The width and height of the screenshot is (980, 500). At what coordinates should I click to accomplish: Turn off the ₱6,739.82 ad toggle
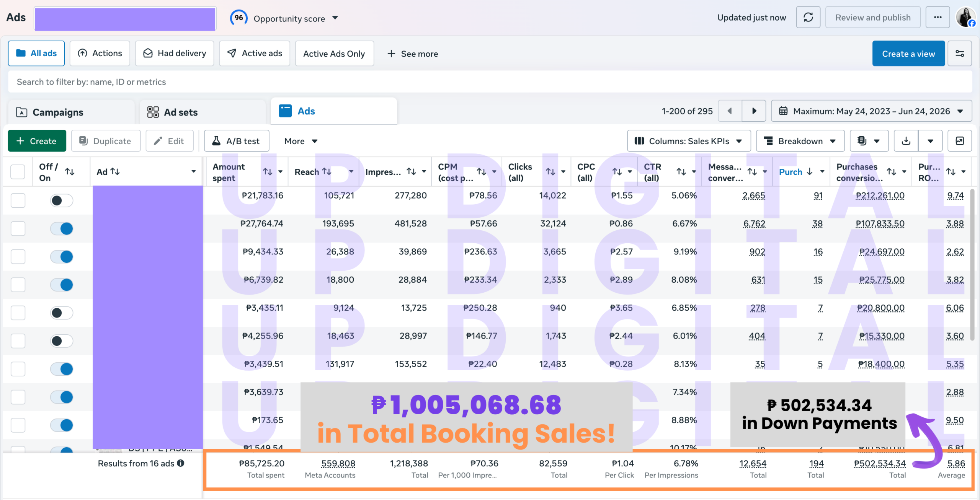pyautogui.click(x=61, y=285)
